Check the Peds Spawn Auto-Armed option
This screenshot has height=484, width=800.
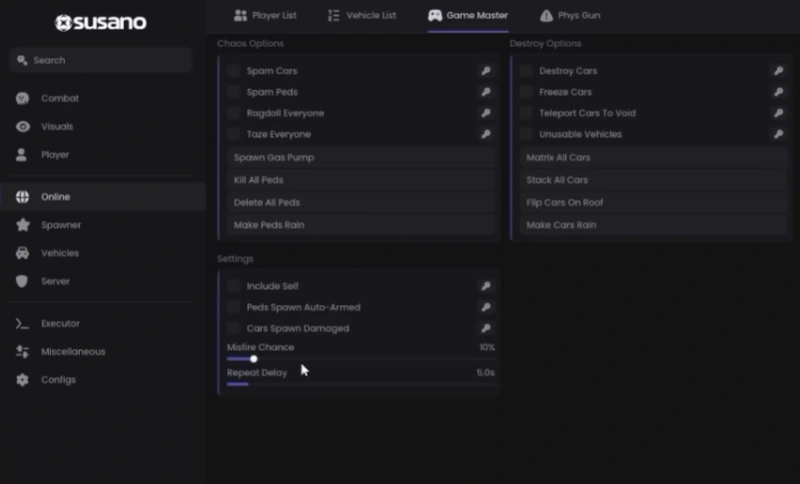click(234, 308)
